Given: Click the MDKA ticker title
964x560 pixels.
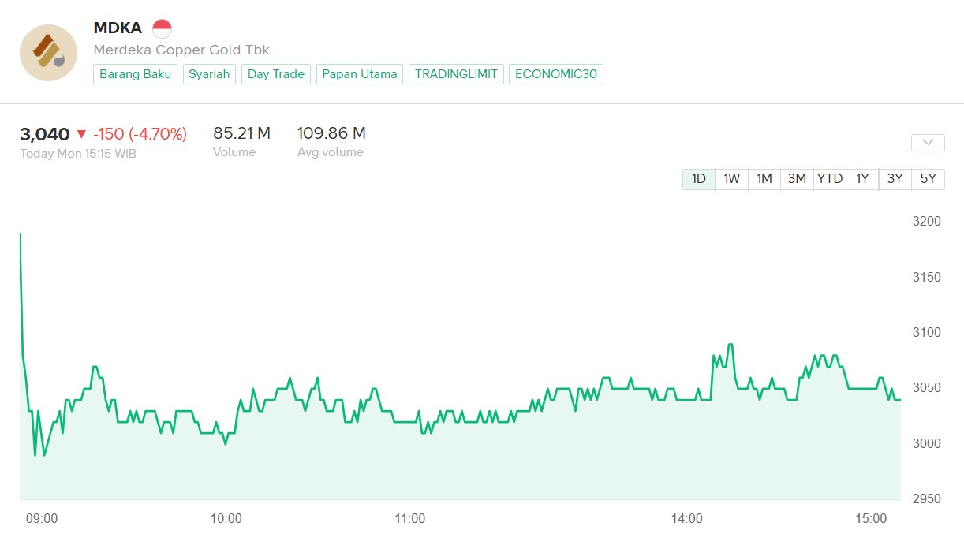Looking at the screenshot, I should click(x=118, y=28).
